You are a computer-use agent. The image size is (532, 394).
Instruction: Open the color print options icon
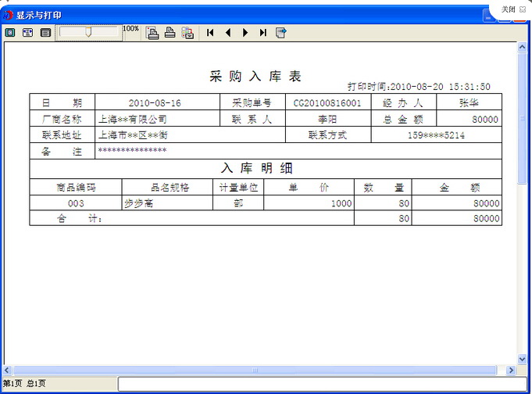coord(187,33)
